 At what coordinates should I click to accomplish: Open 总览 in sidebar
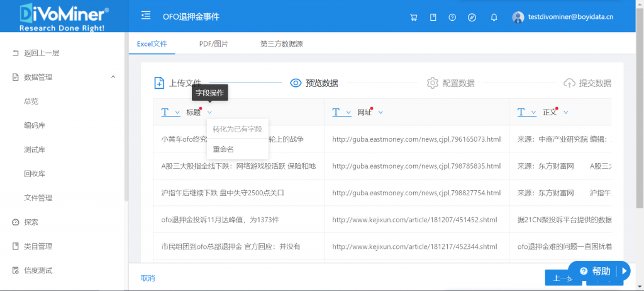click(x=31, y=101)
